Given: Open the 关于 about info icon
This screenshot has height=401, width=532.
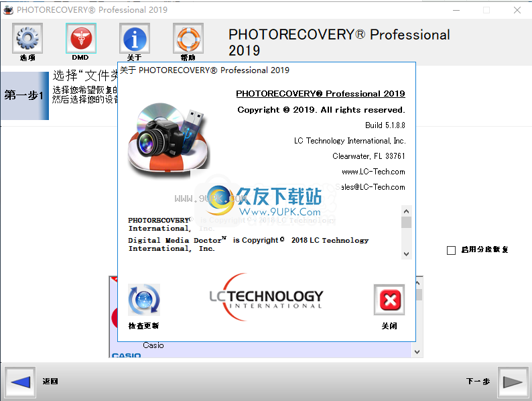Looking at the screenshot, I should [x=135, y=38].
